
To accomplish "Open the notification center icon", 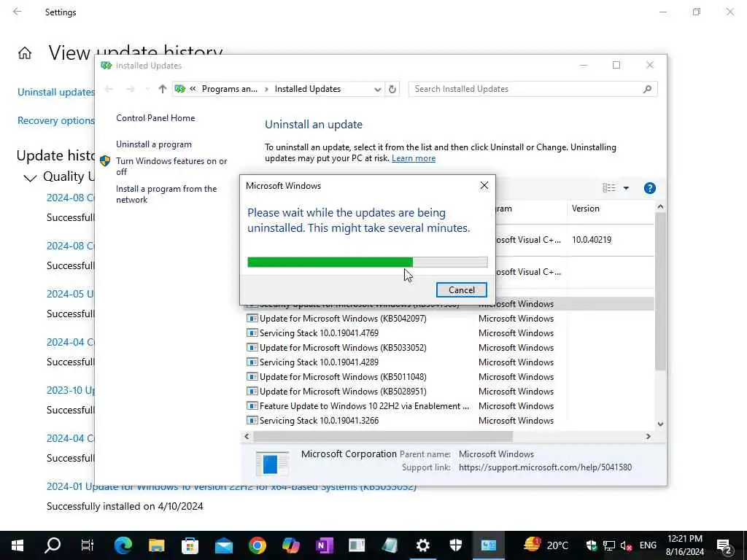I will (x=724, y=545).
